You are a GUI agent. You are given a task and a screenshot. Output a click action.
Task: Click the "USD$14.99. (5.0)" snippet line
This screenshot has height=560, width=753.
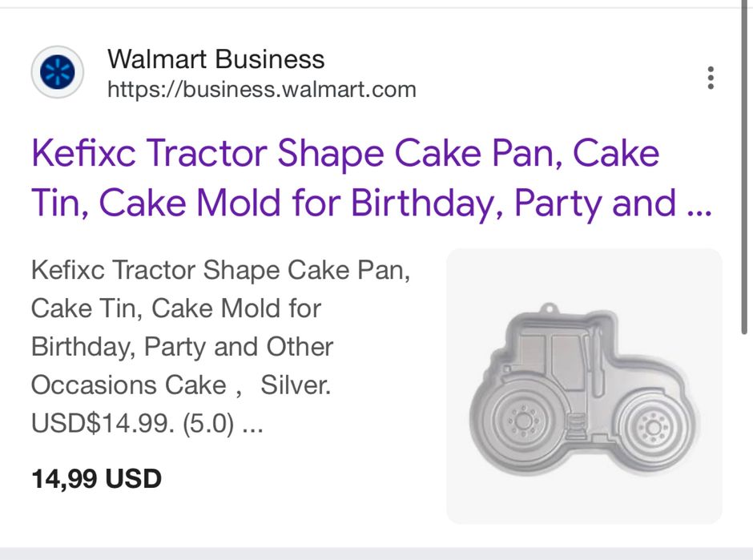pyautogui.click(x=147, y=425)
